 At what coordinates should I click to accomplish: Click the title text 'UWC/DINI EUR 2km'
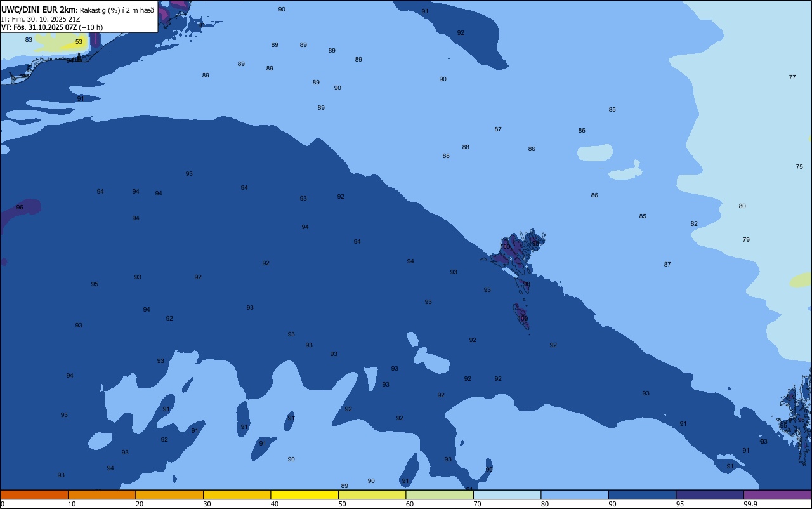39,10
